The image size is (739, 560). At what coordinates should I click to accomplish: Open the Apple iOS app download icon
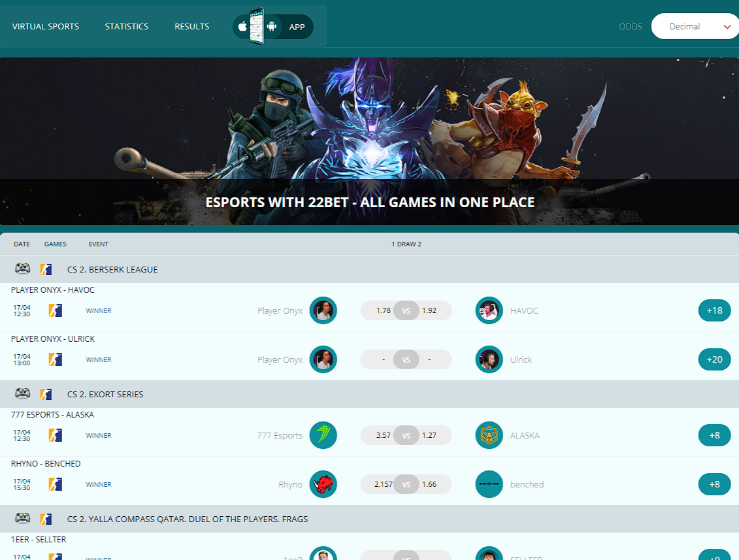tap(242, 26)
